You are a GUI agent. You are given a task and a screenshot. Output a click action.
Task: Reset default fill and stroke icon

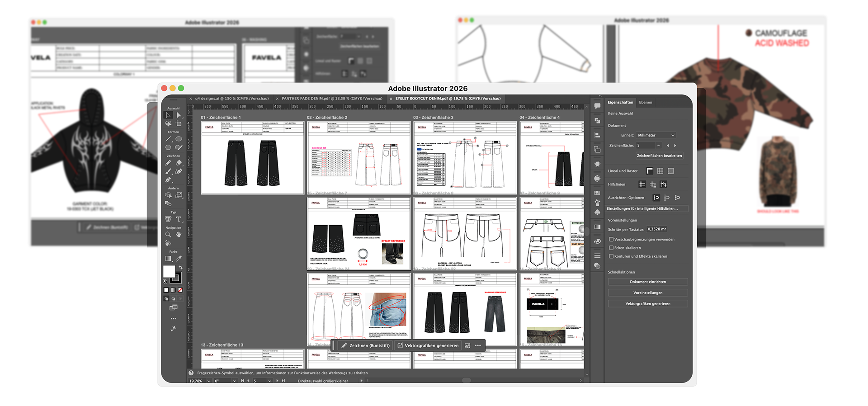[165, 282]
